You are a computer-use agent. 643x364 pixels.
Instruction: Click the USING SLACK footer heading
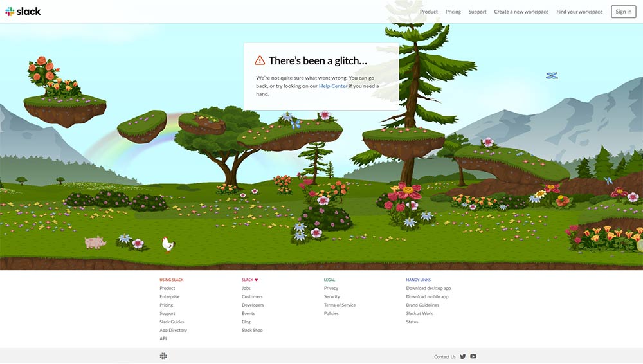click(x=172, y=280)
